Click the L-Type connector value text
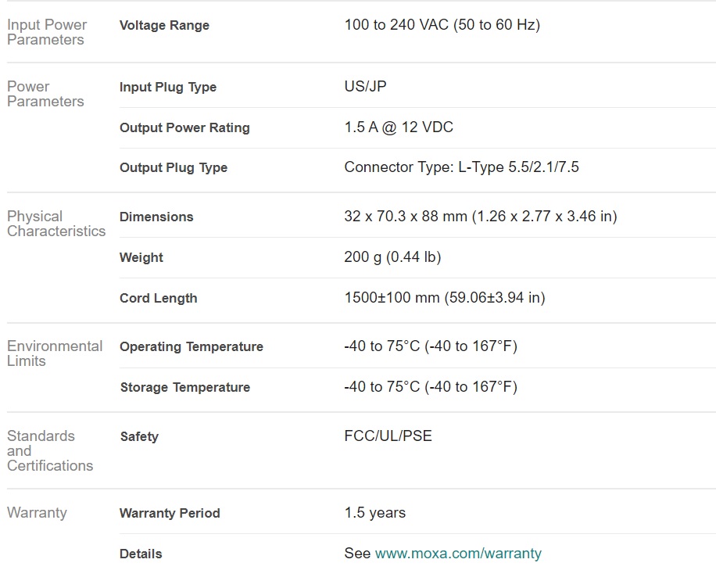 [x=462, y=167]
